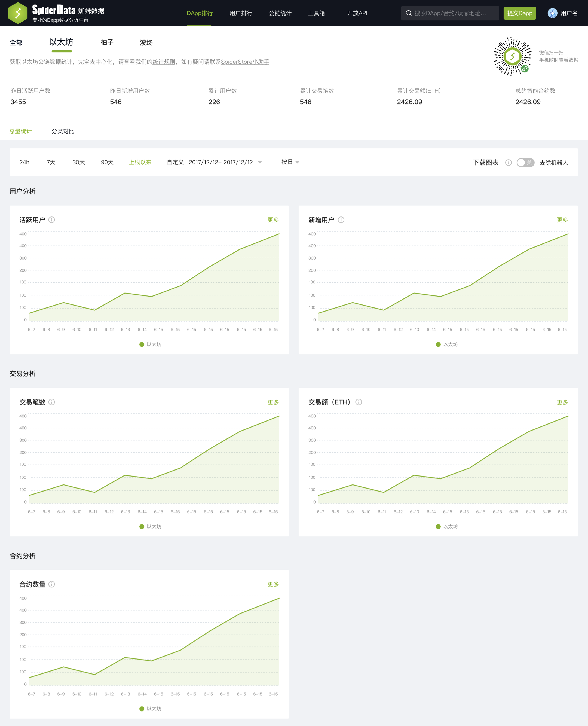The image size is (588, 726).
Task: Open 公链统计 navigation menu
Action: (280, 13)
